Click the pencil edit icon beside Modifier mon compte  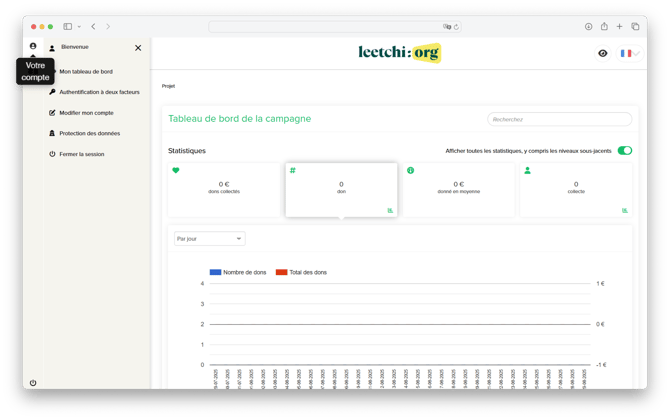[52, 113]
